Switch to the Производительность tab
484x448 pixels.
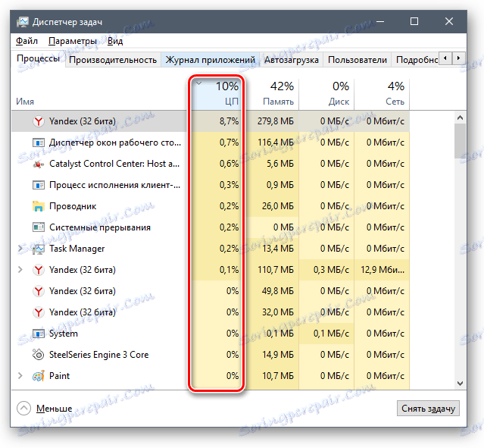coord(113,60)
